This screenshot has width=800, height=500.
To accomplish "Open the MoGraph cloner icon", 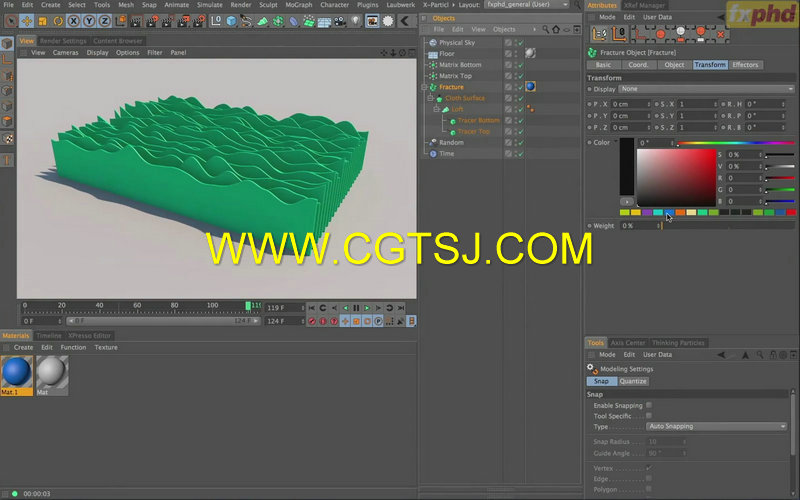I will [278, 21].
